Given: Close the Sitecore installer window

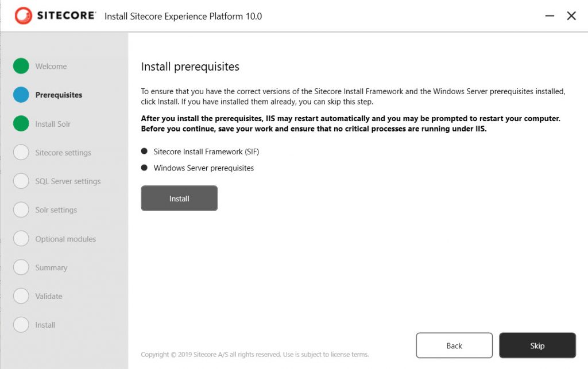Looking at the screenshot, I should pyautogui.click(x=571, y=16).
